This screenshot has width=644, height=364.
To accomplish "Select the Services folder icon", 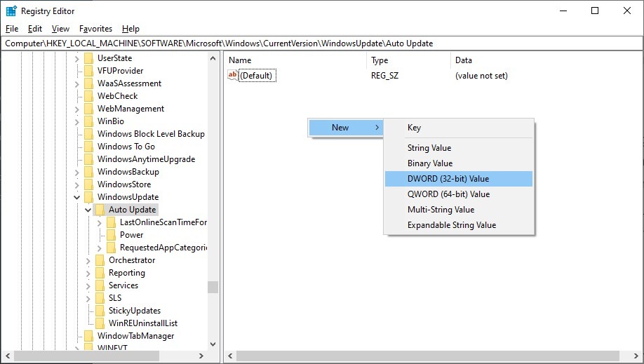I will (x=100, y=285).
